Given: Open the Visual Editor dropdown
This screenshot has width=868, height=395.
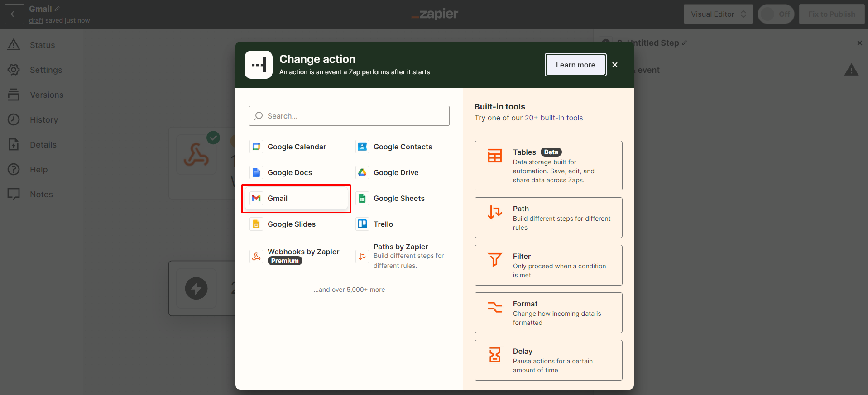Looking at the screenshot, I should coord(718,14).
